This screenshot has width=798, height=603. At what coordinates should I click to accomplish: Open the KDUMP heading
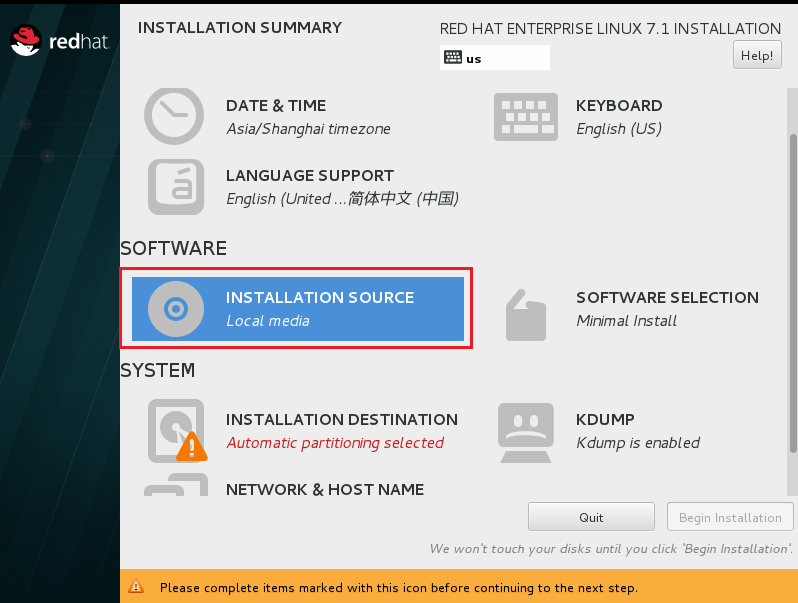point(605,419)
